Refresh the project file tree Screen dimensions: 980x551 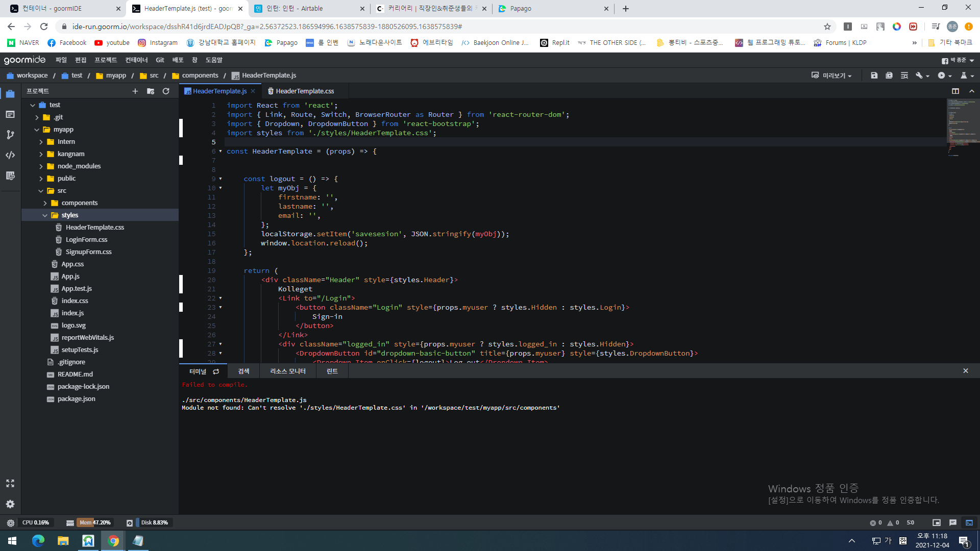tap(166, 91)
